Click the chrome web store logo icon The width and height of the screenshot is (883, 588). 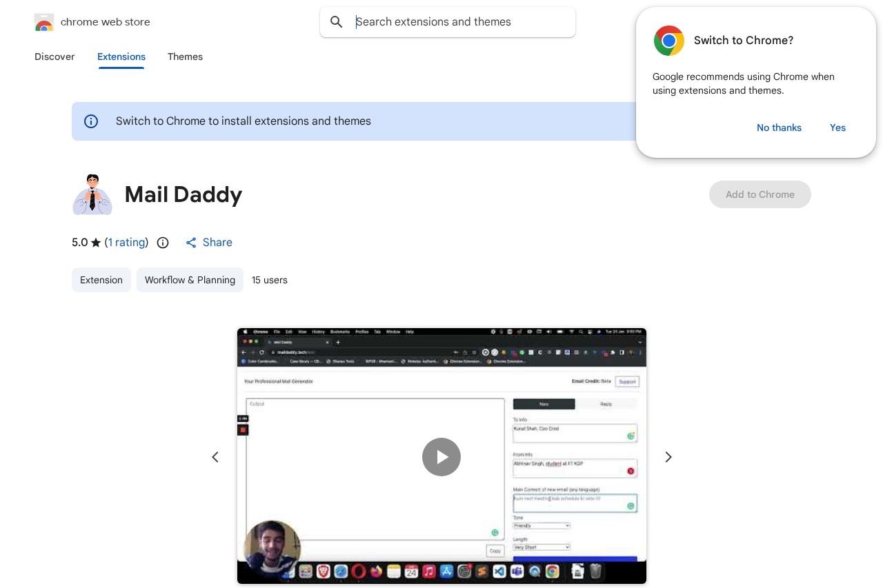pyautogui.click(x=44, y=21)
